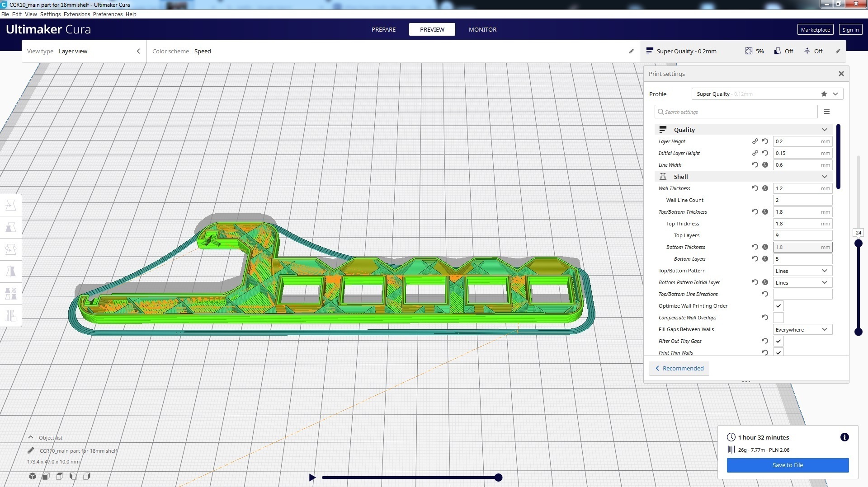This screenshot has height=487, width=868.
Task: Switch to the left side view cube icon
Action: (x=73, y=476)
